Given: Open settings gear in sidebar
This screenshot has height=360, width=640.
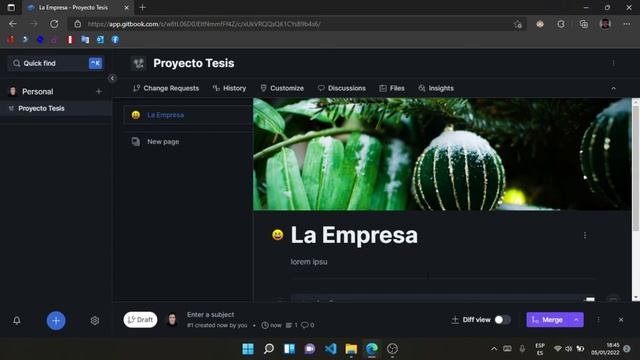Looking at the screenshot, I should [x=95, y=320].
